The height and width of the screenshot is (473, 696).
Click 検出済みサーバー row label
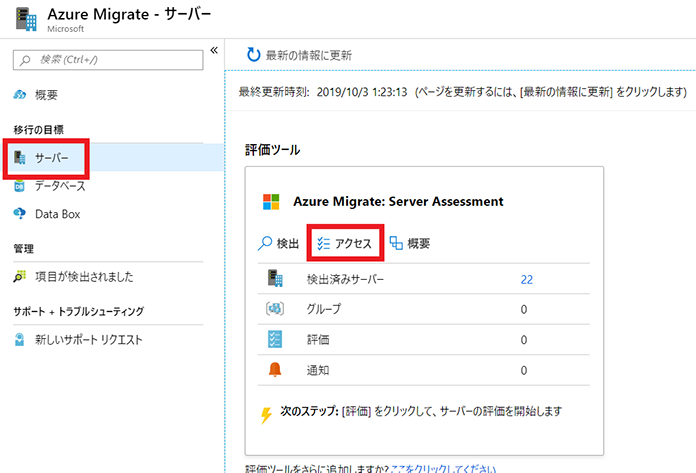point(345,280)
